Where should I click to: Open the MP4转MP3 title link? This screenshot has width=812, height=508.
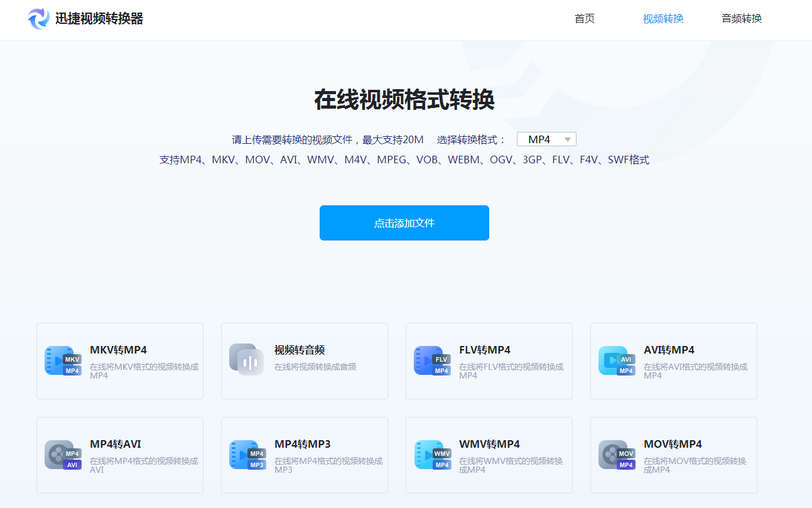[x=303, y=444]
